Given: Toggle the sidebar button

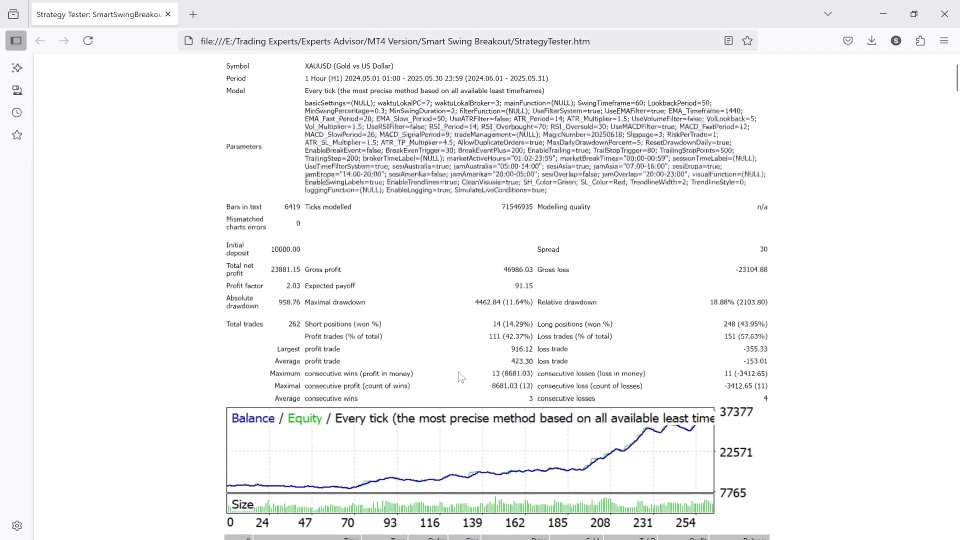Looking at the screenshot, I should point(17,41).
